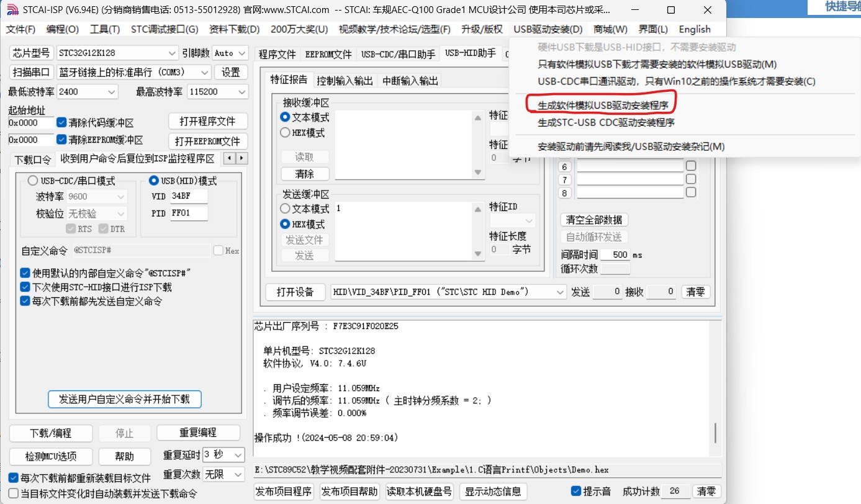This screenshot has height=504, width=861.
Task: Open 资料下载(D) menu
Action: pos(234,29)
